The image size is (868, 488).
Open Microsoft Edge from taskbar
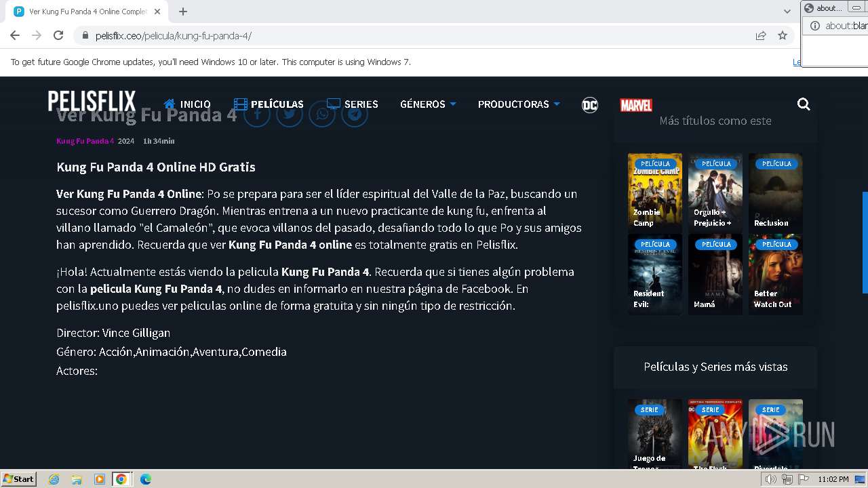[x=145, y=479]
